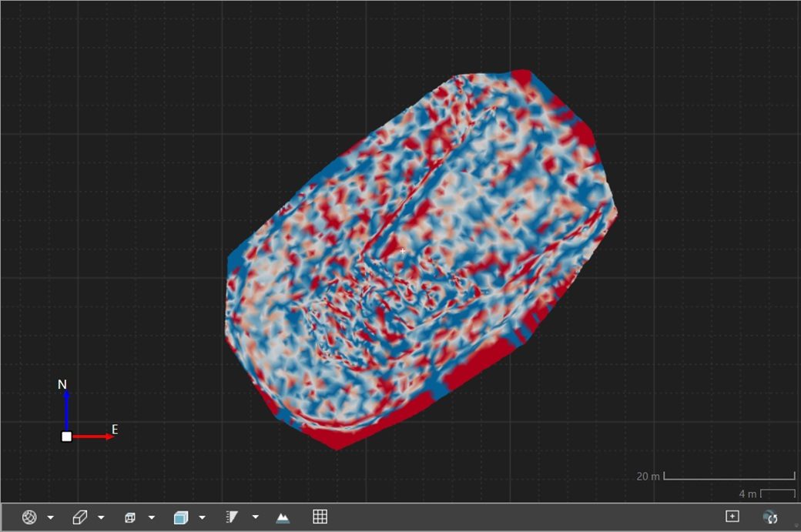Click the white origin square of axis gizmo
Image resolution: width=801 pixels, height=532 pixels.
67,437
